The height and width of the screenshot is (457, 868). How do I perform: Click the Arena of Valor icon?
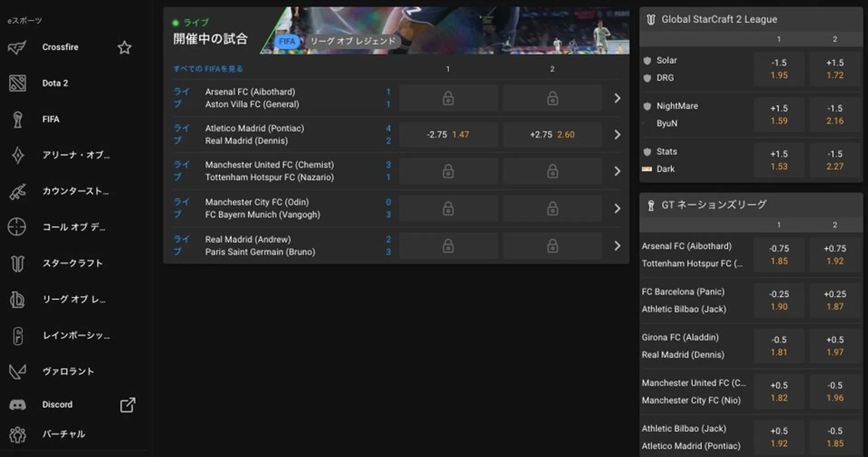point(18,155)
